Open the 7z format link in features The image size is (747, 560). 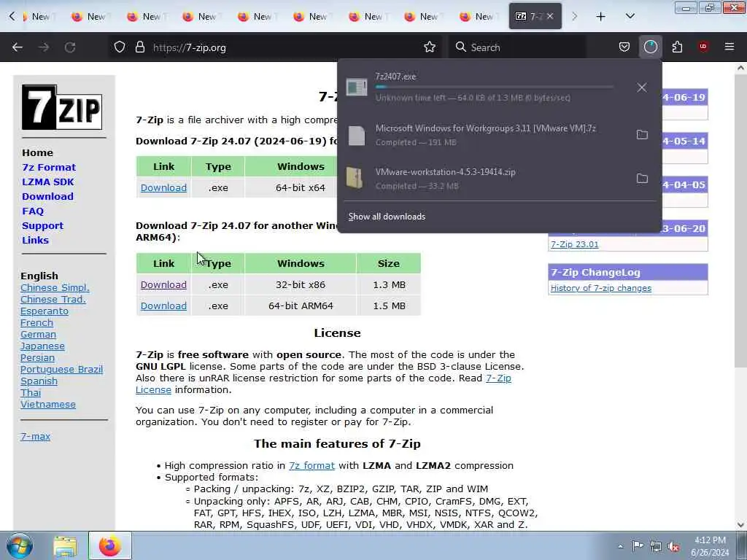point(311,466)
